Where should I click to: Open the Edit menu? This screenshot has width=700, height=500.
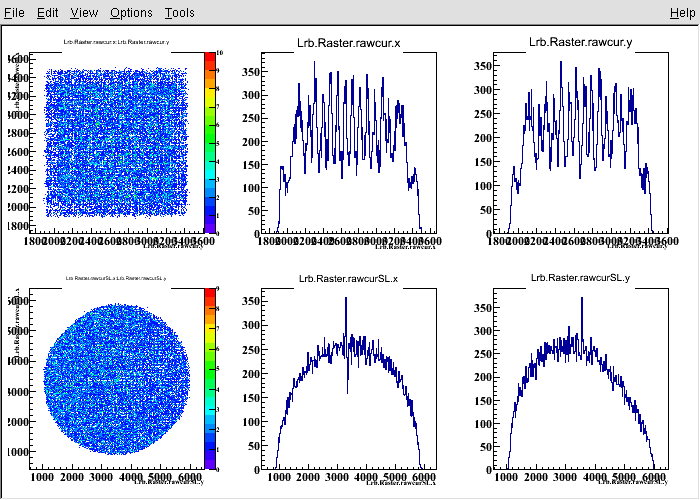tap(47, 12)
